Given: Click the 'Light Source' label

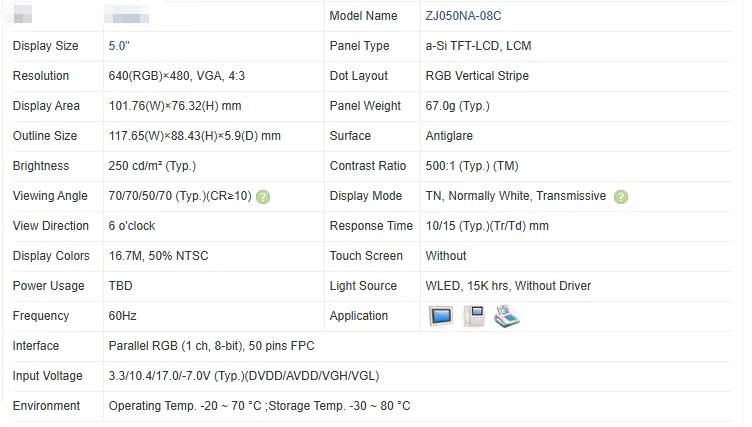Looking at the screenshot, I should pyautogui.click(x=363, y=286).
